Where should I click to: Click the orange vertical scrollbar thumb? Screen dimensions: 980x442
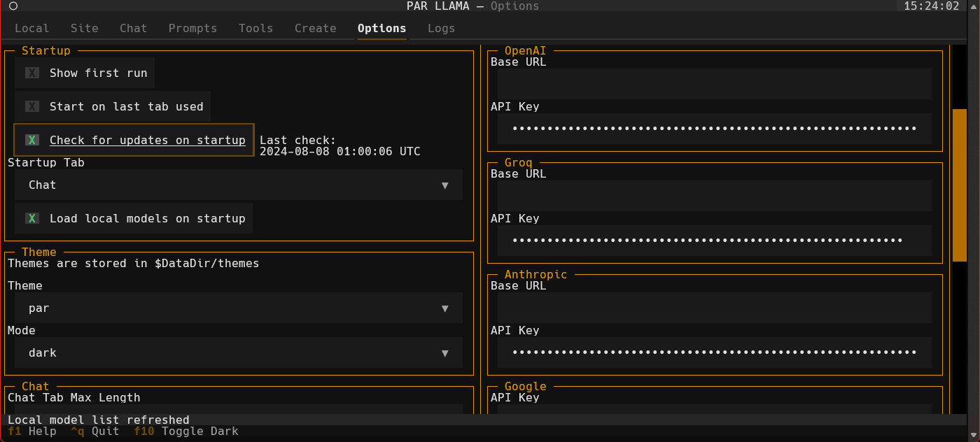click(959, 185)
